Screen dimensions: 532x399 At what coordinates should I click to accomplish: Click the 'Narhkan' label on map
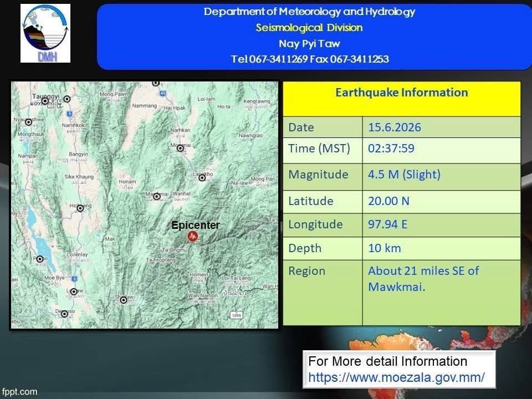(180, 130)
